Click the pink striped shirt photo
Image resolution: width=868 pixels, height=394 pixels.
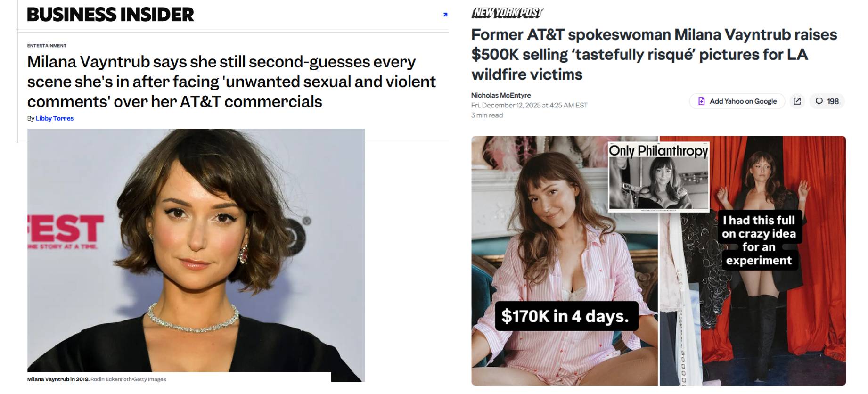[565, 261]
